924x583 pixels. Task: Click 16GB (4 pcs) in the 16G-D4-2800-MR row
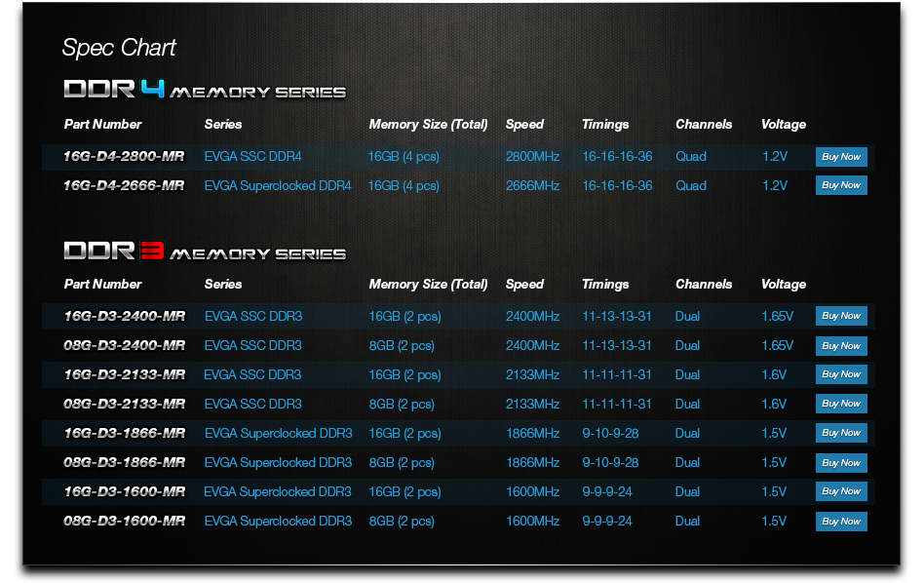coord(404,156)
